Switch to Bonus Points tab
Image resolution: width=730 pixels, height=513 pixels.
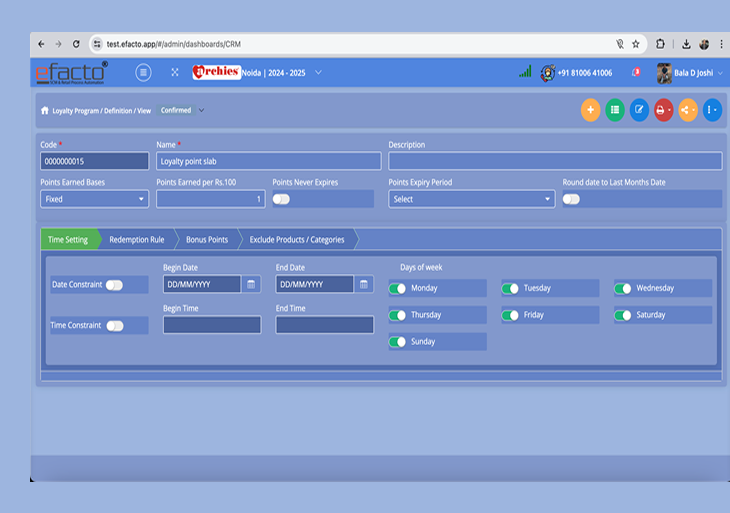[x=207, y=240]
